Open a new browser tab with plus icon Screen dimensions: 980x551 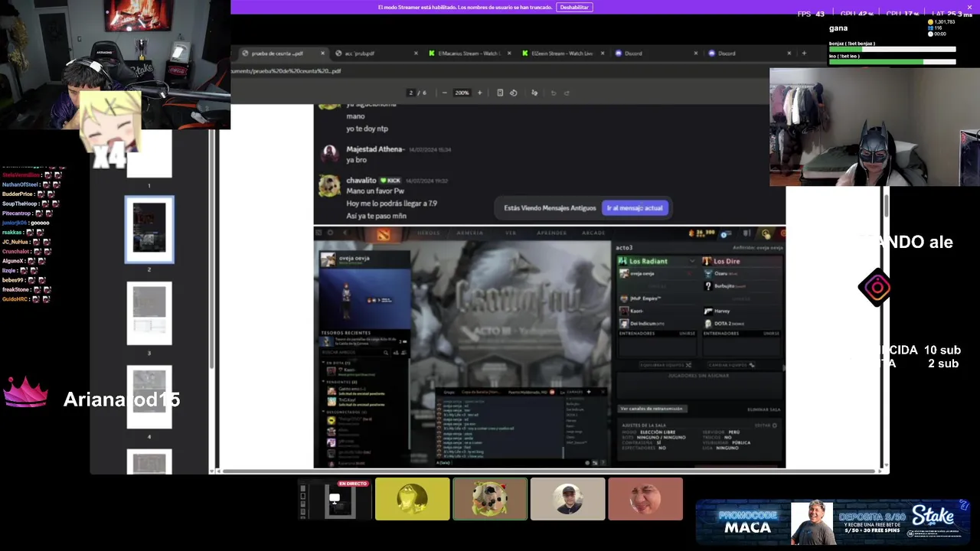tap(804, 54)
